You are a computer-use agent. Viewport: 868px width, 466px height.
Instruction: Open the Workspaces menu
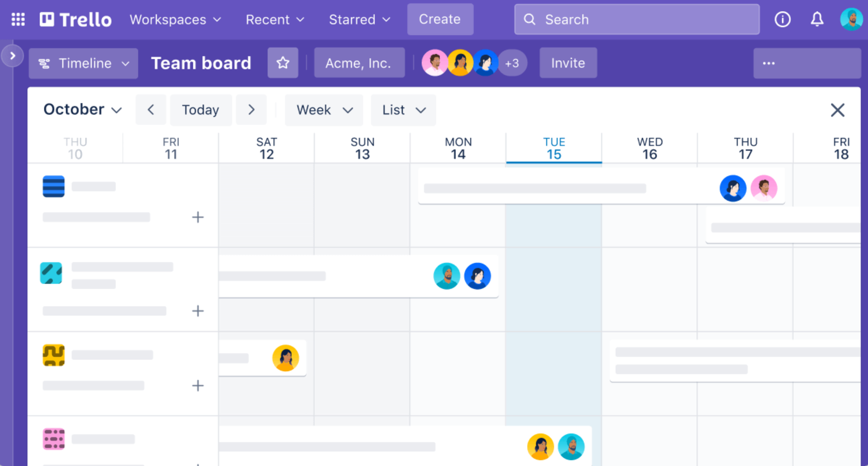(x=175, y=19)
